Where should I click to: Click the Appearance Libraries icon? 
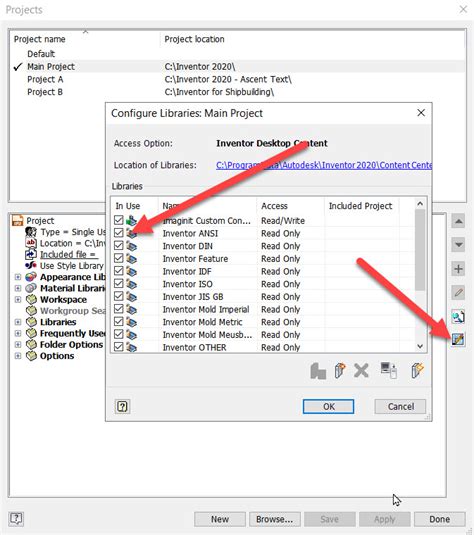click(x=31, y=277)
